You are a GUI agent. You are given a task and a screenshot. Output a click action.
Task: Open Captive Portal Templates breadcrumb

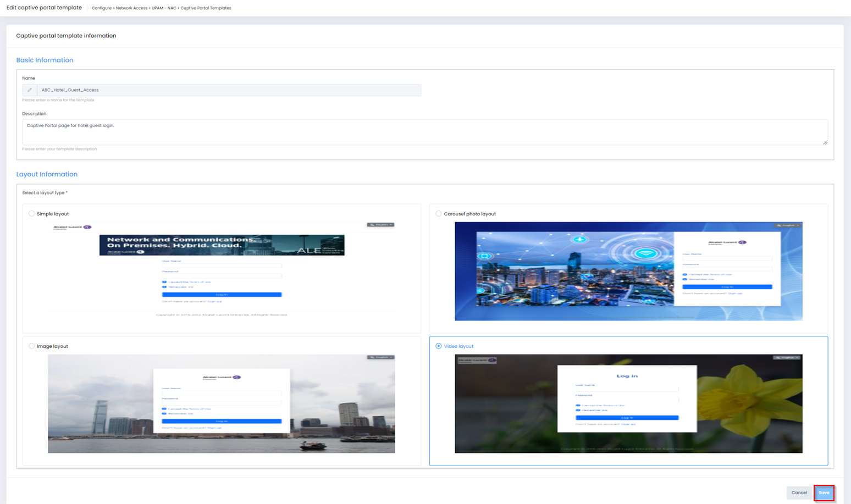[206, 8]
